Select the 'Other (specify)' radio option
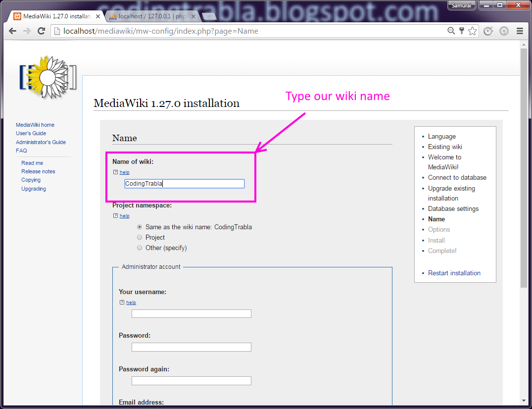This screenshot has height=409, width=532. 140,248
